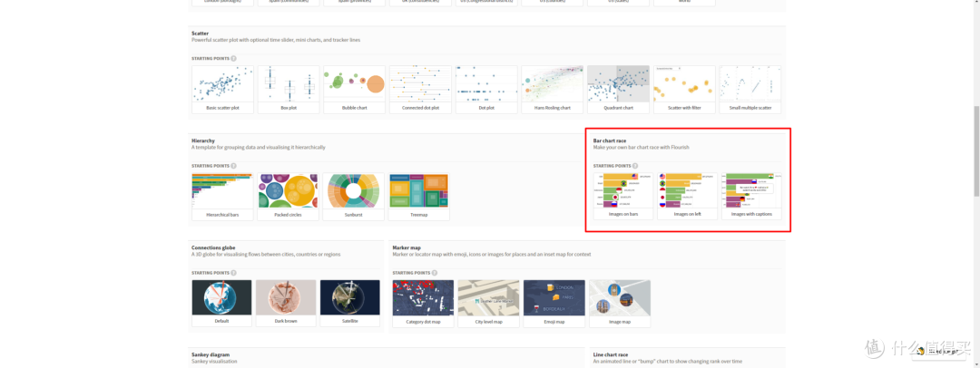Click the Hierarchy section heading
The height and width of the screenshot is (368, 980).
[x=202, y=141]
